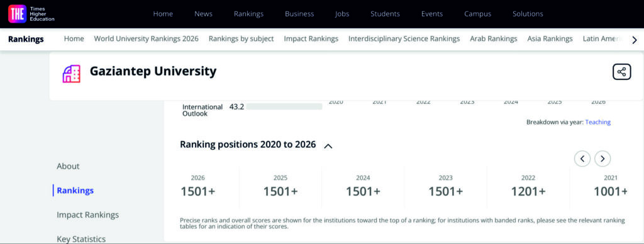The height and width of the screenshot is (244, 644).
Task: Open Asia Rankings
Action: point(550,38)
